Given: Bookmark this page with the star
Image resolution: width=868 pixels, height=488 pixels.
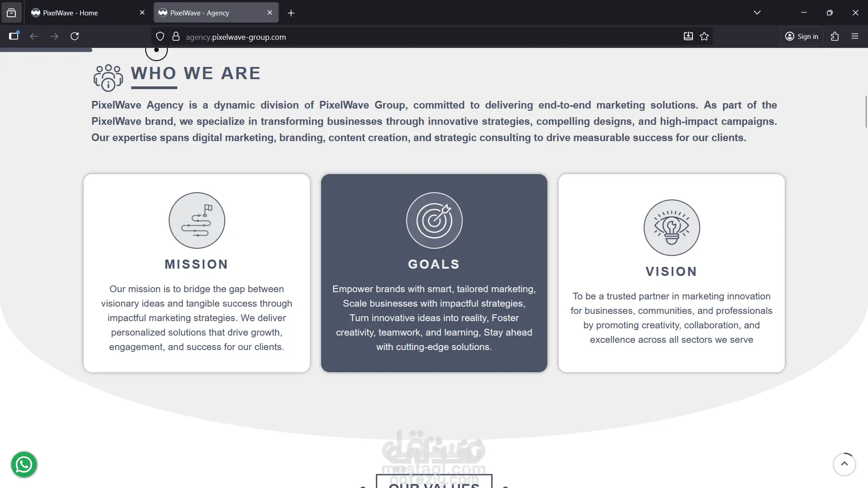Looking at the screenshot, I should tap(704, 37).
